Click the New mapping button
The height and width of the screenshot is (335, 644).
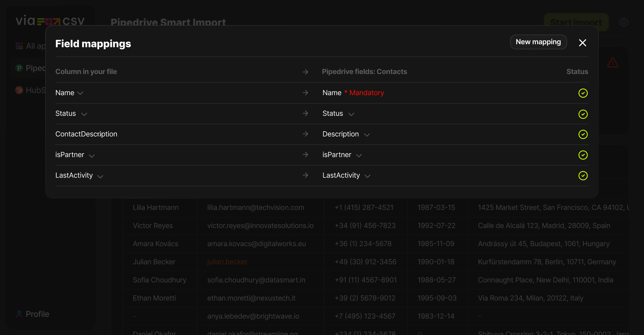(x=538, y=42)
